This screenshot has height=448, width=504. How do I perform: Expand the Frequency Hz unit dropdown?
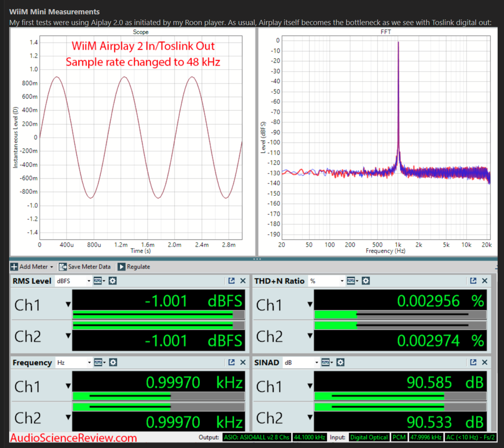click(x=73, y=363)
